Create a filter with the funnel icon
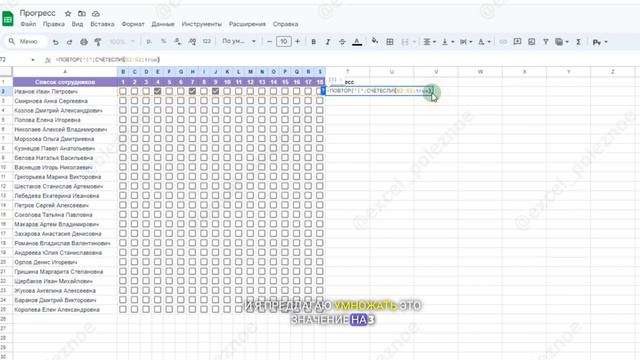This screenshot has width=640, height=360. [546, 42]
